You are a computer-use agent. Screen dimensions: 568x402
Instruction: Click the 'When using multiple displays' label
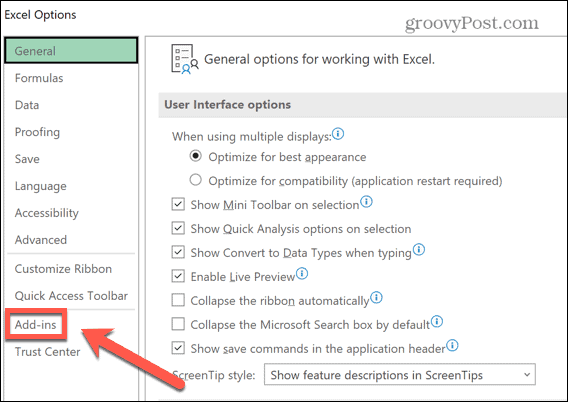252,137
